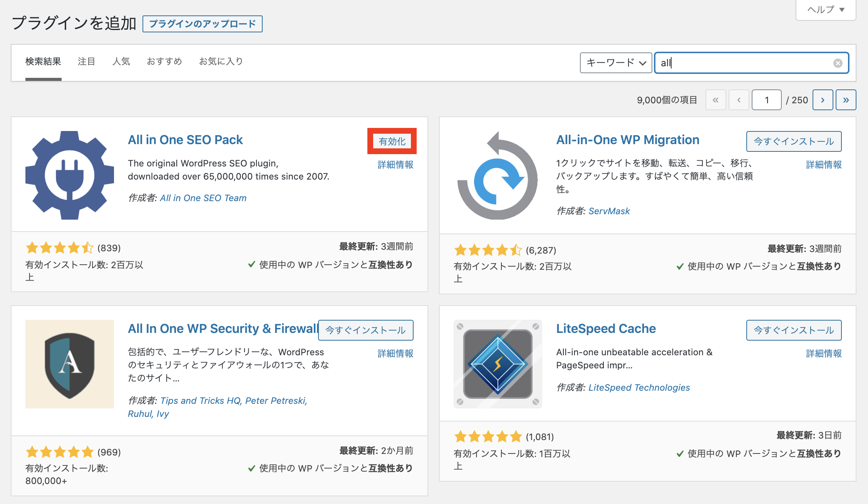This screenshot has width=868, height=504.
Task: Click the star rating of All in One SEO Pack
Action: 60,248
